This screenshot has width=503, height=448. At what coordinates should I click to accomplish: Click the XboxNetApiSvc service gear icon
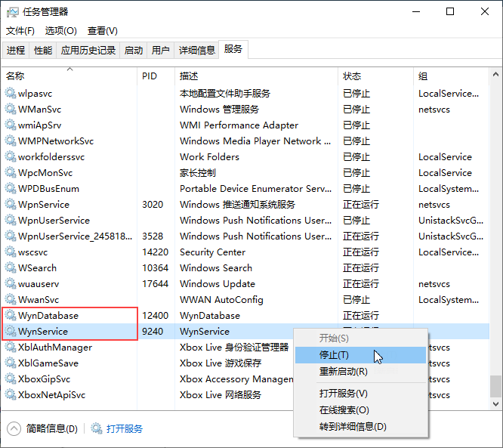[11, 394]
